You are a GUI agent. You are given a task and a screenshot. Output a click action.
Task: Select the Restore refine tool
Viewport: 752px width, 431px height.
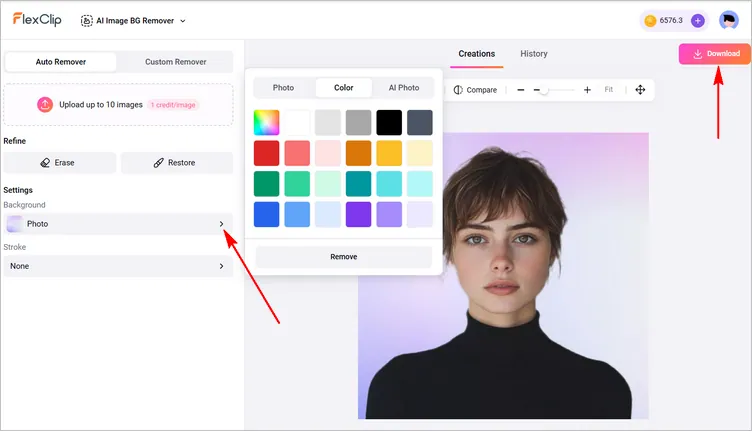[176, 163]
